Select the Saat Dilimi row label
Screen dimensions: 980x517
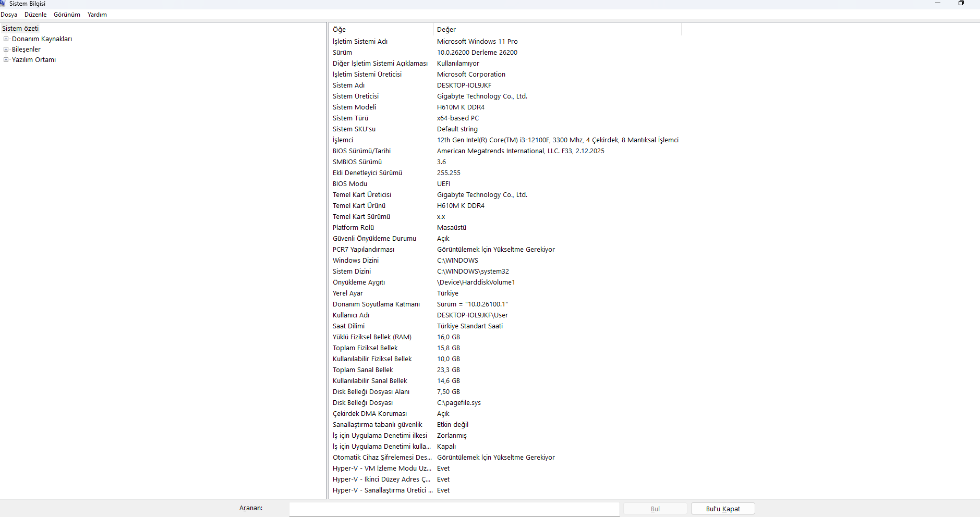(348, 326)
